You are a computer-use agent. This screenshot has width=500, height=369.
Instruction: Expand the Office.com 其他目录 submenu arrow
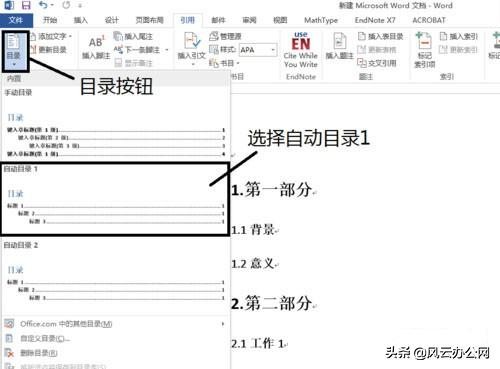pos(223,324)
